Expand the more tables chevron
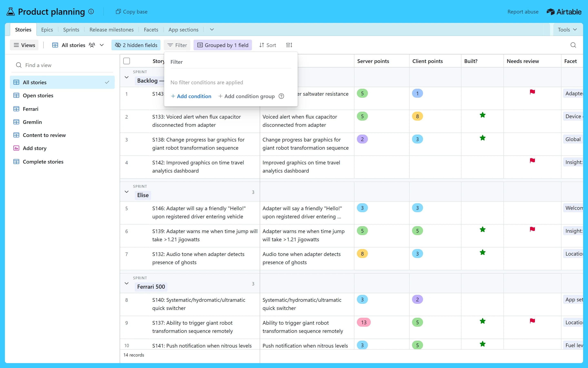The height and width of the screenshot is (368, 588). pos(212,29)
